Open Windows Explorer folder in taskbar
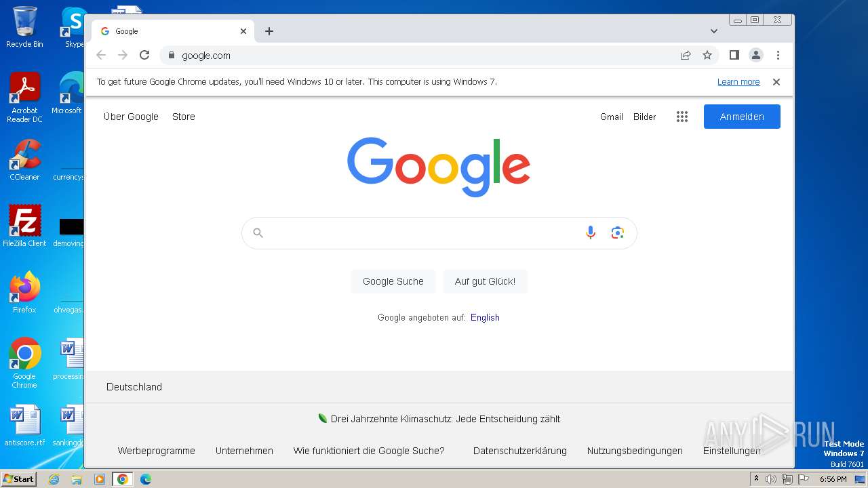Screen dimensions: 868x488 pyautogui.click(x=77, y=479)
